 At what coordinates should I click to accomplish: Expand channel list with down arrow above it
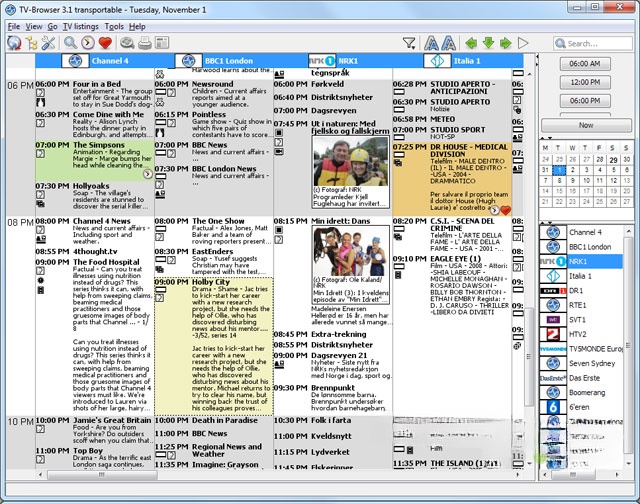point(550,223)
